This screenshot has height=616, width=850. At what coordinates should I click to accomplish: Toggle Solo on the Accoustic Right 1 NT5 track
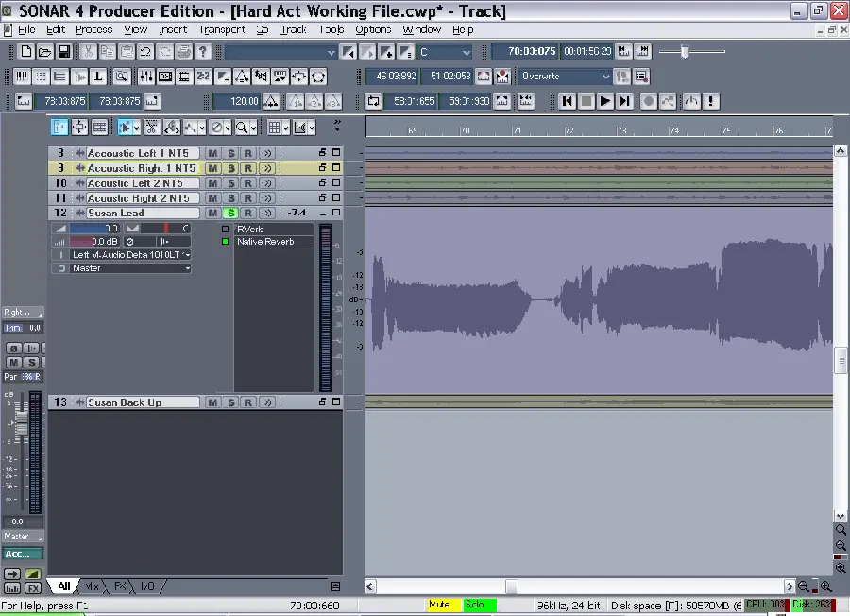tap(231, 168)
